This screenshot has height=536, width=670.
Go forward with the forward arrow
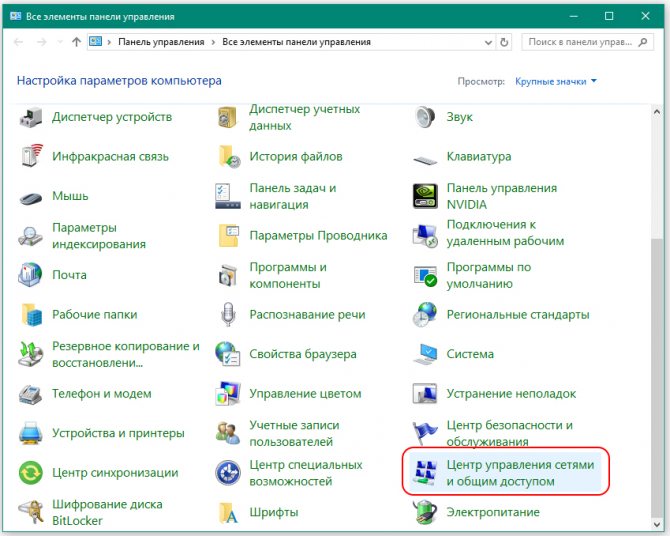tap(41, 42)
